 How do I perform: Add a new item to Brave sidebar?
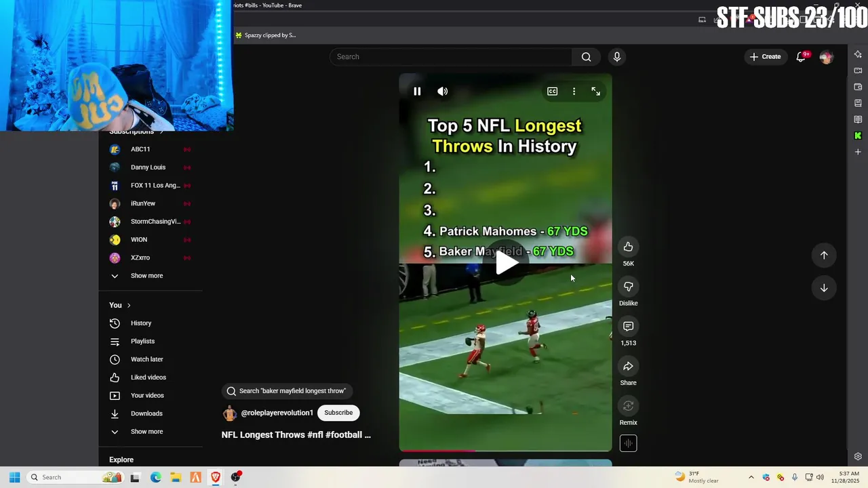tap(858, 152)
